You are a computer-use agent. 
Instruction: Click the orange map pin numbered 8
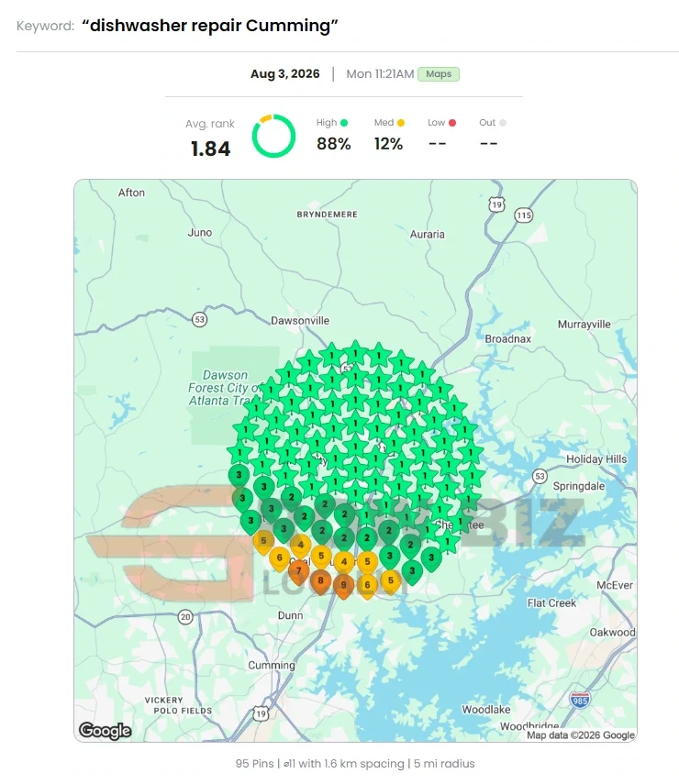pyautogui.click(x=321, y=582)
